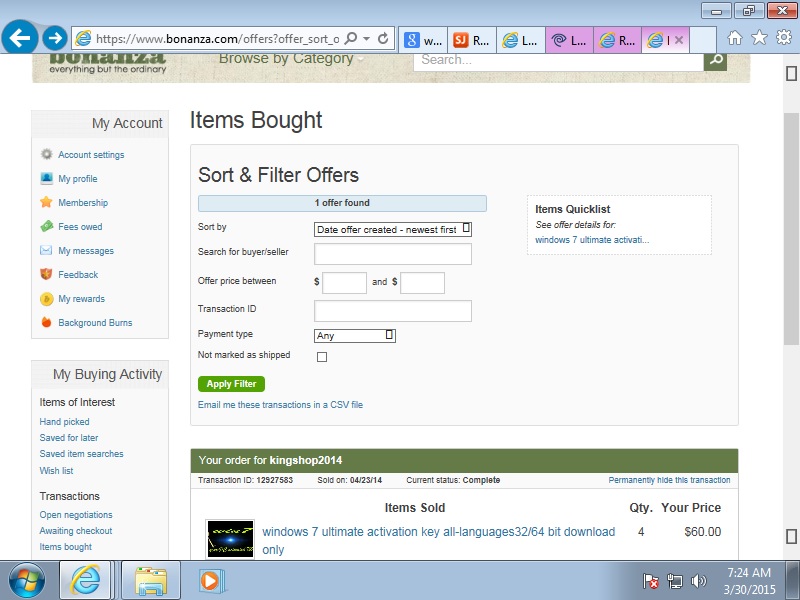
Task: Open the Wish list link
Action: [56, 470]
